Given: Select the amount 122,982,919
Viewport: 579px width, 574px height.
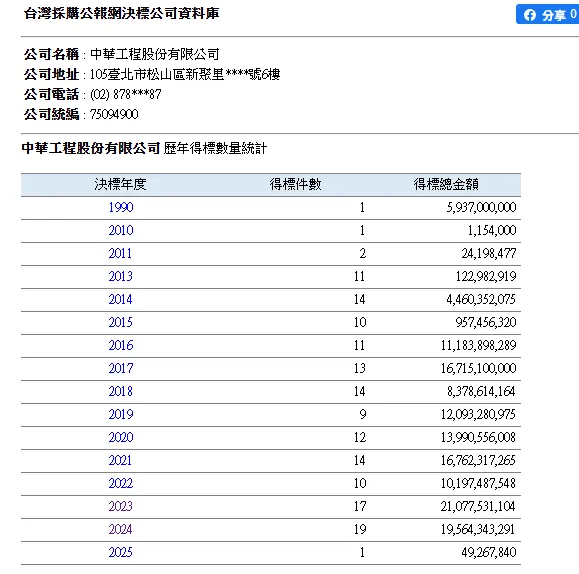Looking at the screenshot, I should coord(486,276).
